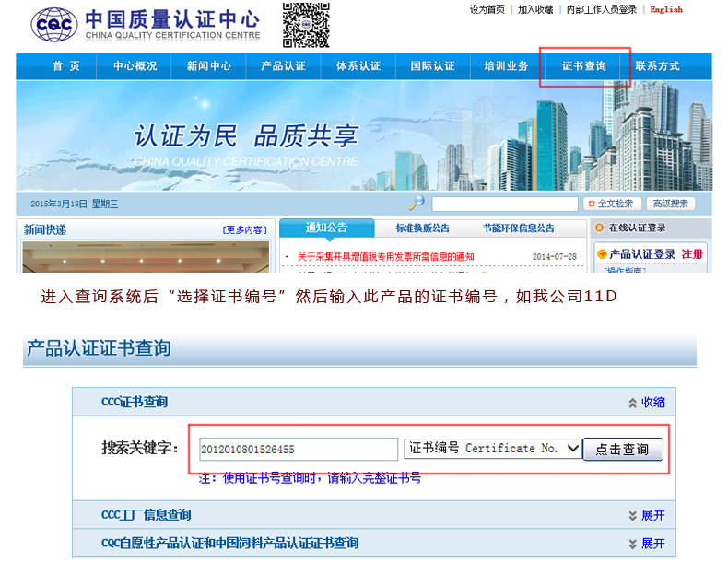Image resolution: width=728 pixels, height=574 pixels.
Task: Click the 产品认证登录 arrow icon
Action: 601,253
